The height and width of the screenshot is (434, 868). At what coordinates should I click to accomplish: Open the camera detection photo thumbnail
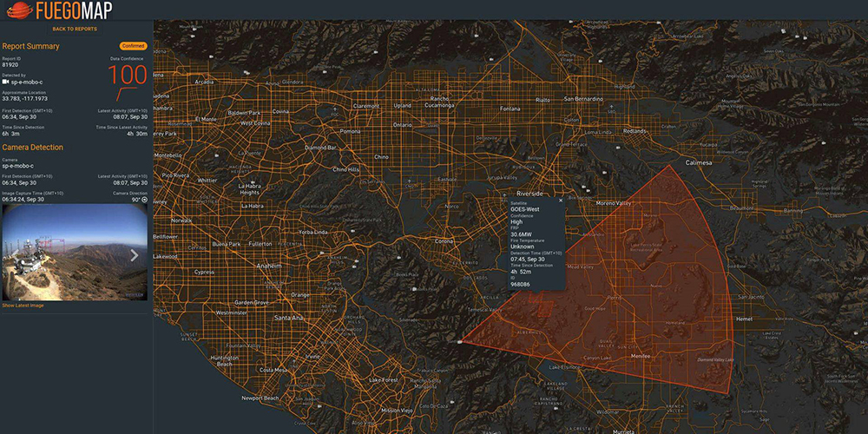point(75,253)
